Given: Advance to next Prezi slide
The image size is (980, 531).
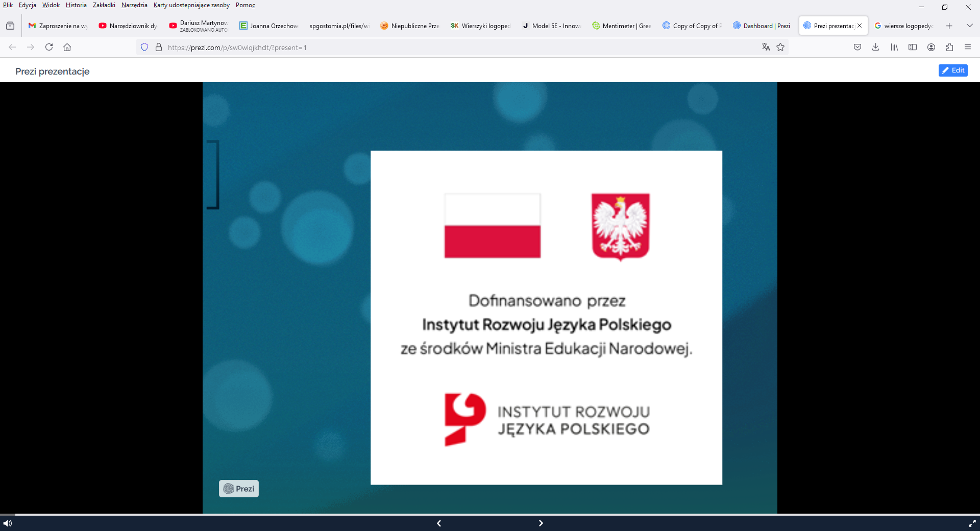Looking at the screenshot, I should (541, 523).
